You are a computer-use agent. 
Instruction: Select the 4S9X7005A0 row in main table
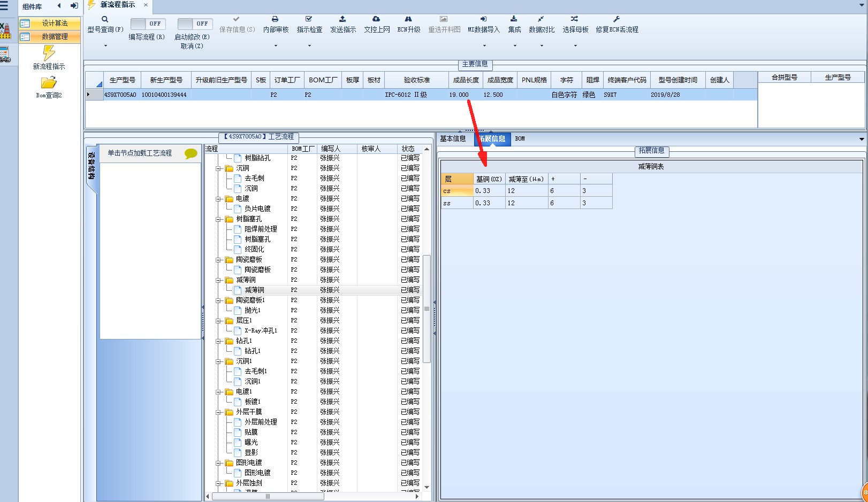point(422,95)
